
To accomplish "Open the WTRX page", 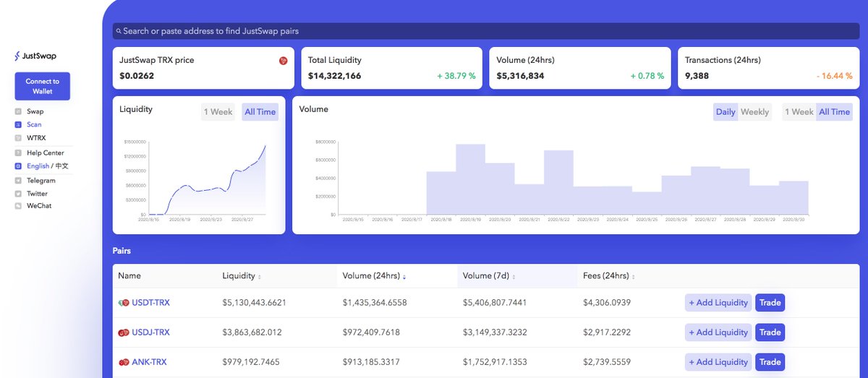I will [x=36, y=137].
